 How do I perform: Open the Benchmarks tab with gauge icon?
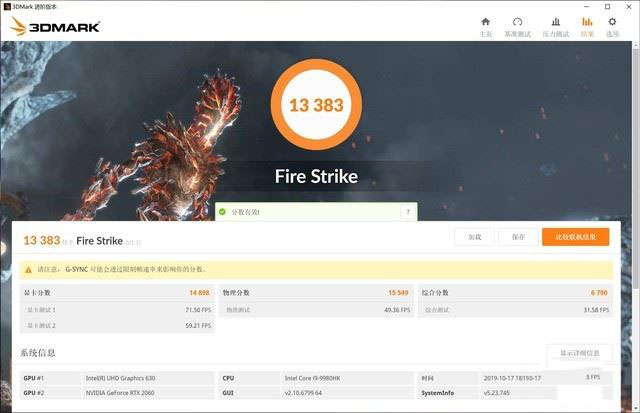(x=518, y=27)
